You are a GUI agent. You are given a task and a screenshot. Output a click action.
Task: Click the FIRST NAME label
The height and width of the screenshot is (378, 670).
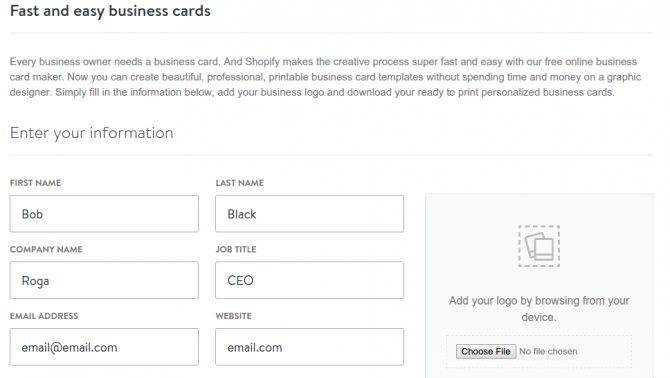coord(35,183)
